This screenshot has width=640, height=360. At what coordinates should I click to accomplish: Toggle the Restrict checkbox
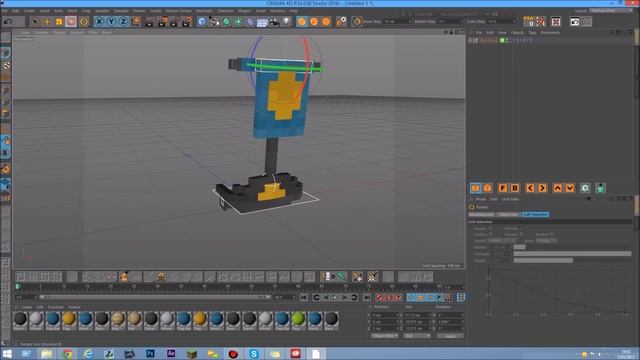(x=551, y=235)
